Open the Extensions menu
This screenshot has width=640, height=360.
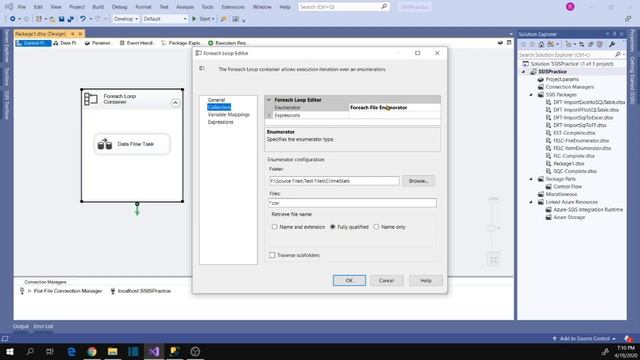[233, 7]
